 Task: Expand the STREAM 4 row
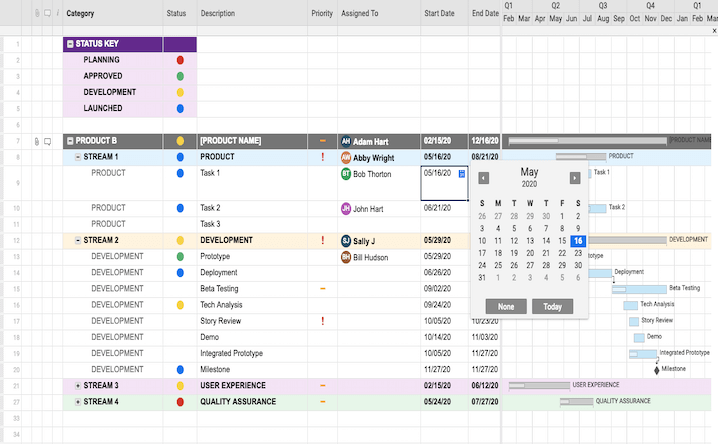click(x=78, y=402)
